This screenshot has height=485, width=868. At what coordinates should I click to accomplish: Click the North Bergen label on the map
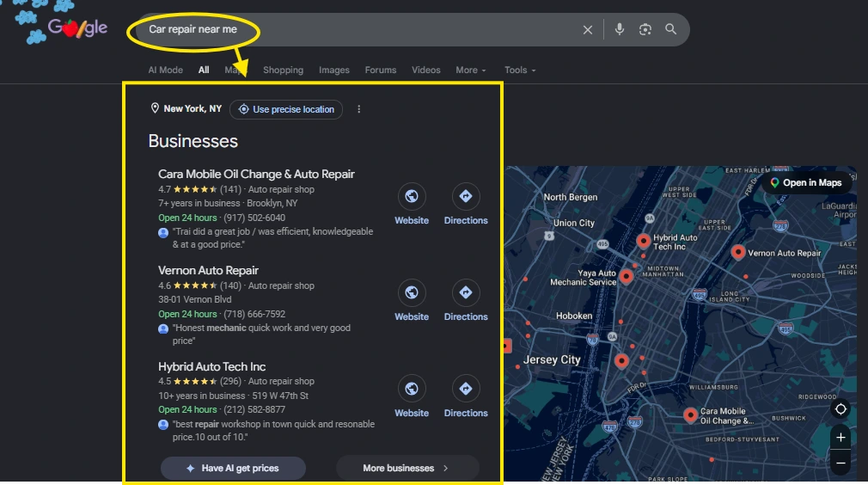click(x=571, y=197)
